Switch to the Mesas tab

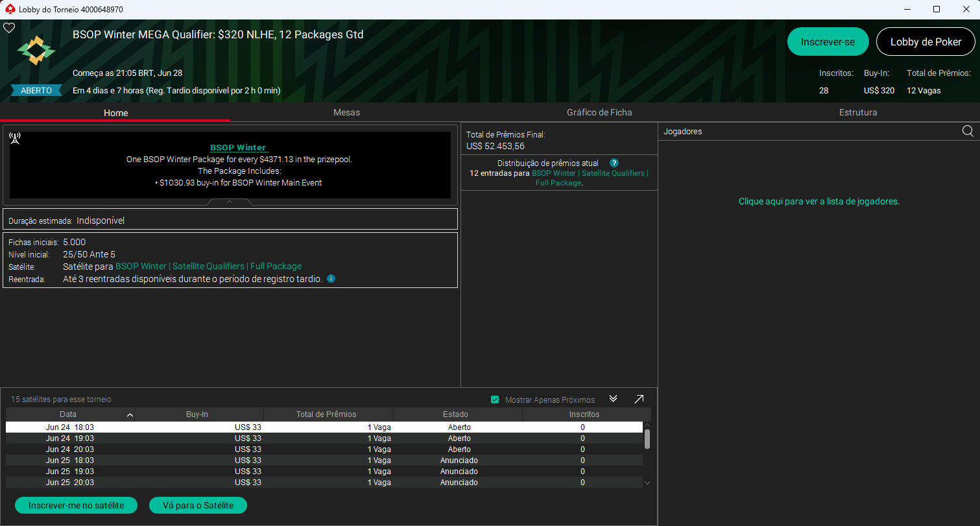coord(346,112)
